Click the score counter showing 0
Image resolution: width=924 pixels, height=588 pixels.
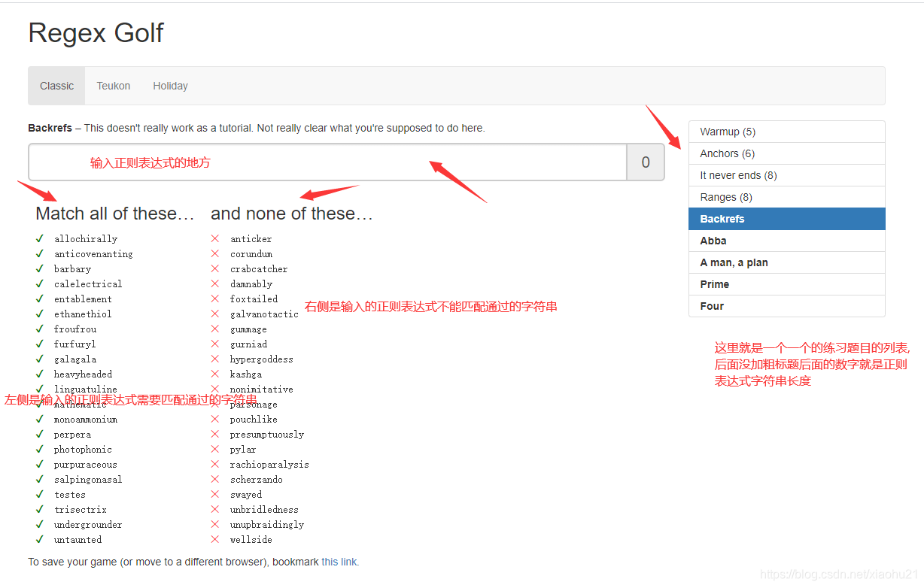click(x=646, y=162)
